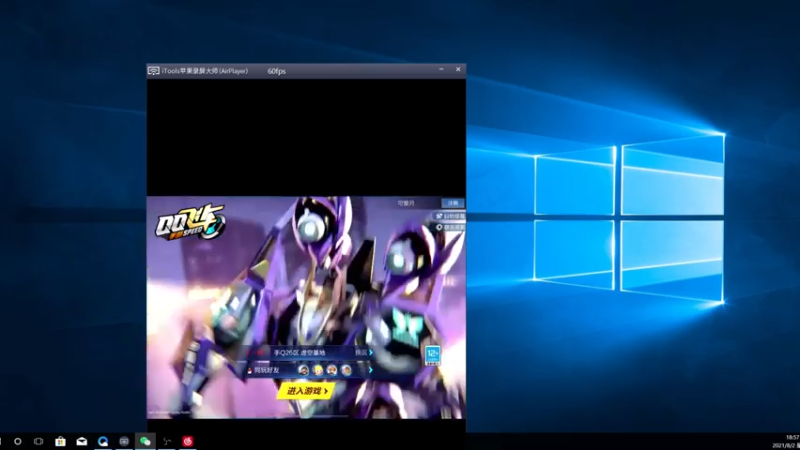Expand the 同玩好友 friends list arrow

click(x=370, y=370)
